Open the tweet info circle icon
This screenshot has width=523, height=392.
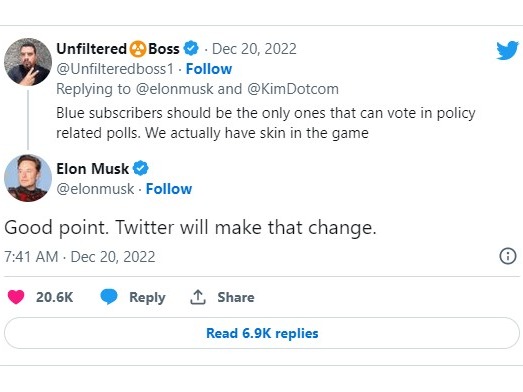point(508,256)
